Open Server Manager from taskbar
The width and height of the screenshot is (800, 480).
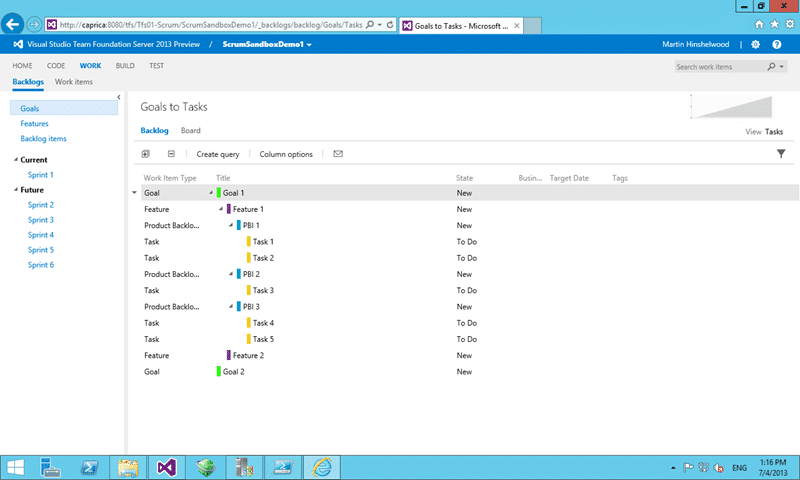pos(50,467)
